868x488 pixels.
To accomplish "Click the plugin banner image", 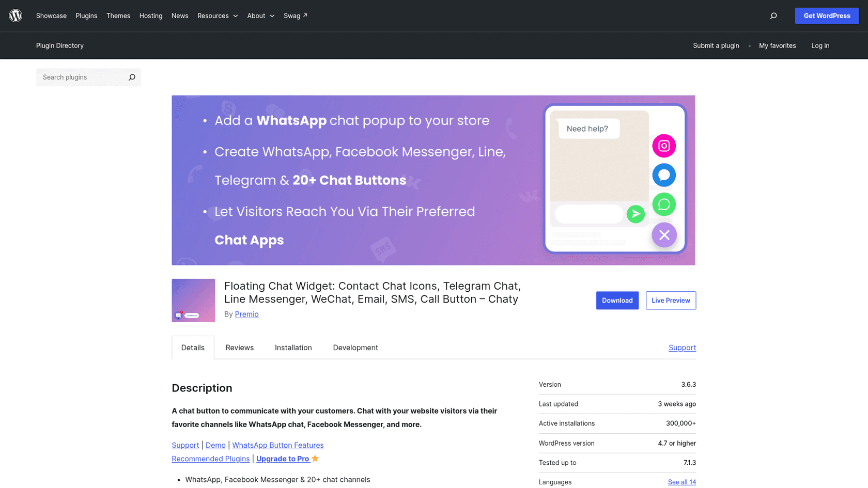I will coord(433,180).
